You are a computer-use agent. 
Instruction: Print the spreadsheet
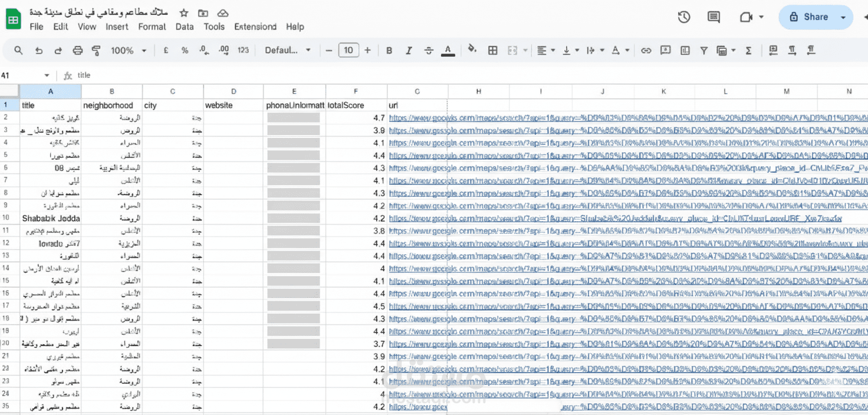coord(77,51)
